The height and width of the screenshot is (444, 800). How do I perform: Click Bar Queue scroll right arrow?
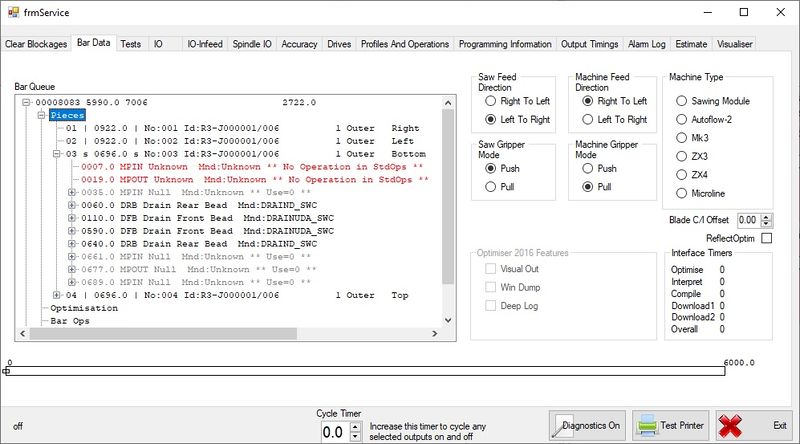[x=435, y=334]
